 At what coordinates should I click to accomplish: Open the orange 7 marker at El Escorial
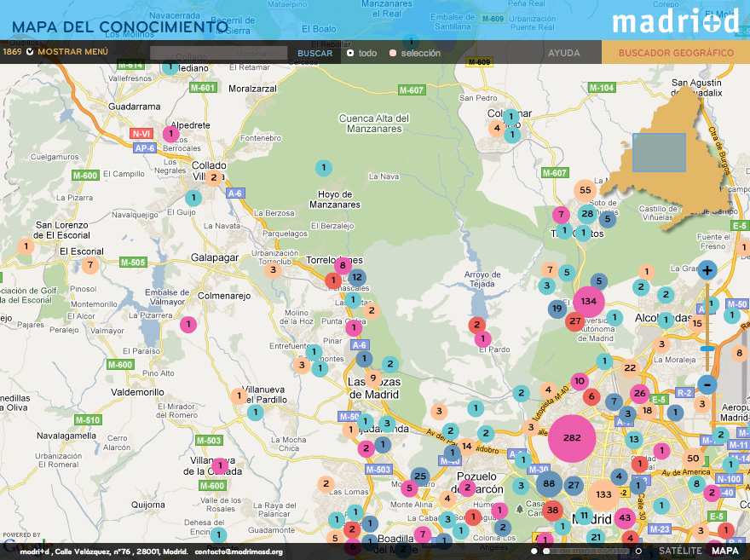[x=90, y=264]
